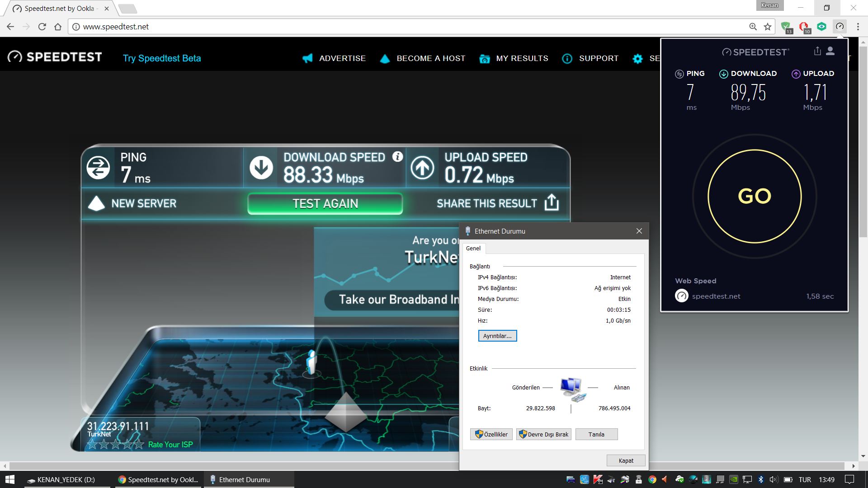The height and width of the screenshot is (488, 868).
Task: Open the volume speaker tray icon
Action: coord(774,479)
